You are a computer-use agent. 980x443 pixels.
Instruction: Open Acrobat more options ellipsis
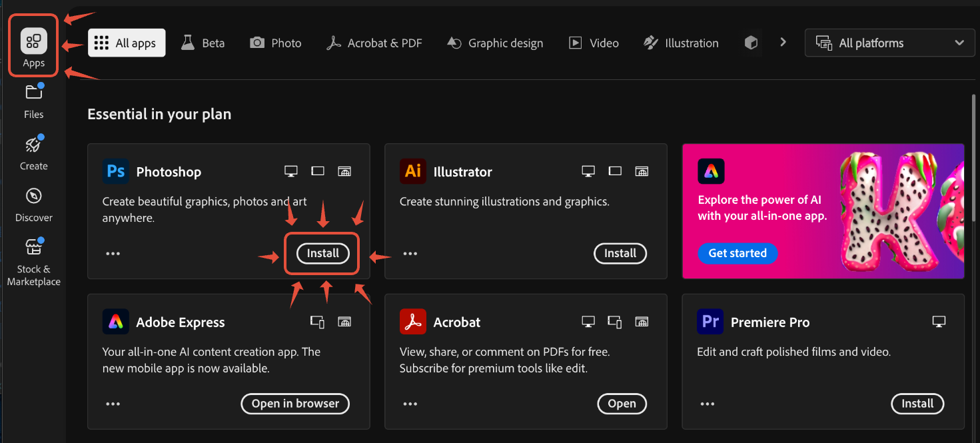click(x=410, y=404)
